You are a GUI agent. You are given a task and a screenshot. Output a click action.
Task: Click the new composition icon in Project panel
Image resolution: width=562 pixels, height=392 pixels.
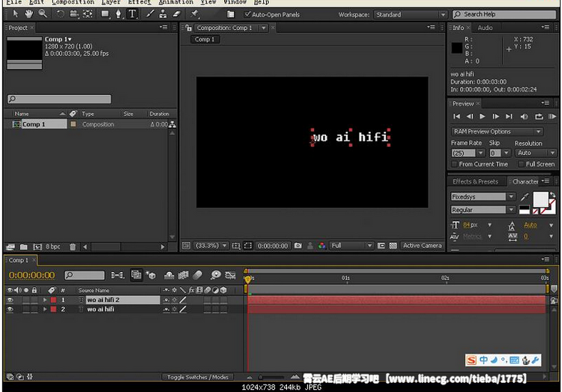click(x=37, y=247)
